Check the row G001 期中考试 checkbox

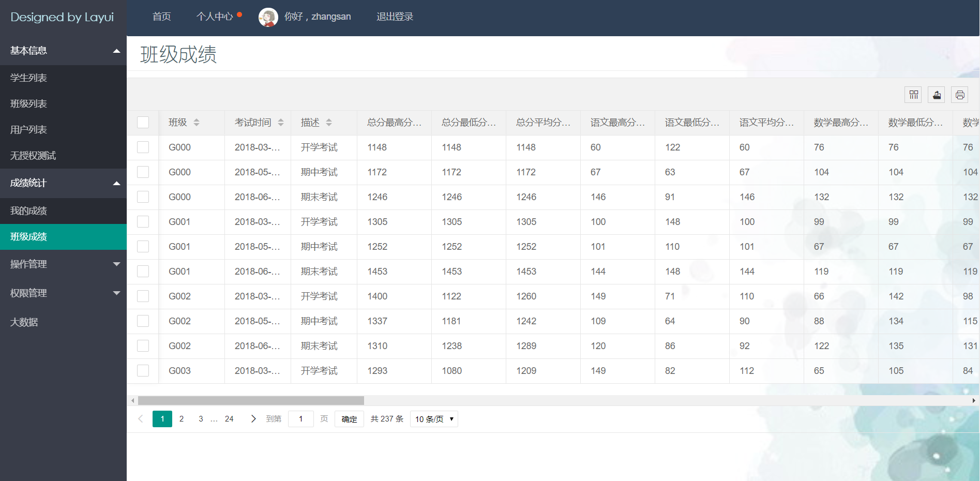143,247
